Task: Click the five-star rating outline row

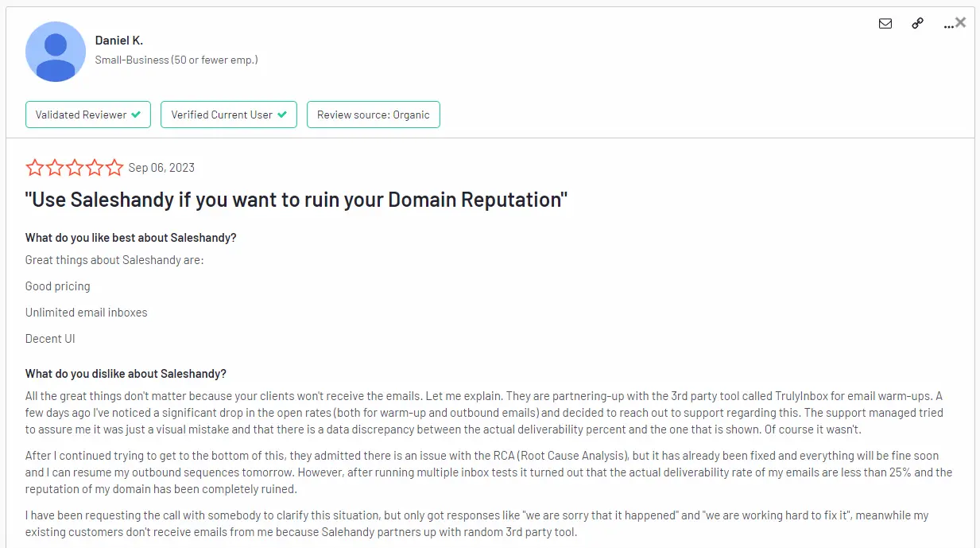Action: (75, 168)
